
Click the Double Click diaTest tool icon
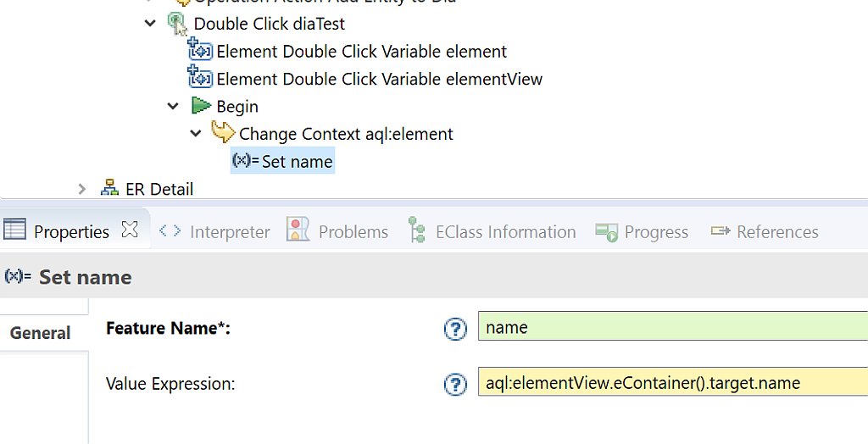(177, 24)
